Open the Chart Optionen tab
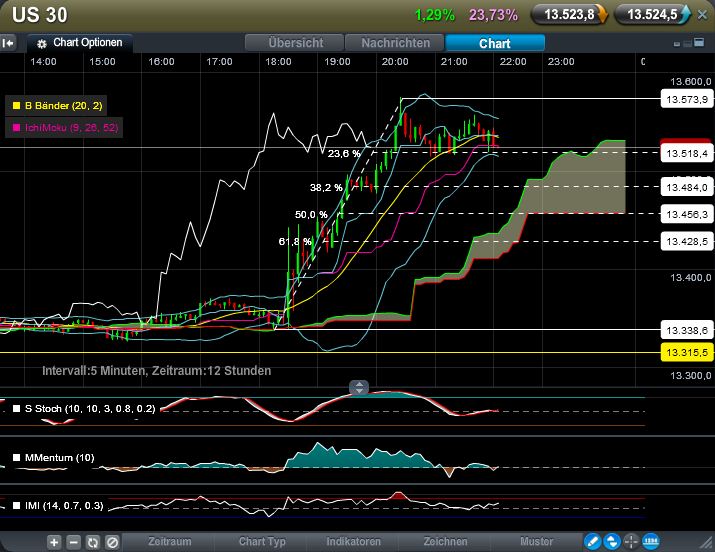715x552 pixels. coord(80,43)
